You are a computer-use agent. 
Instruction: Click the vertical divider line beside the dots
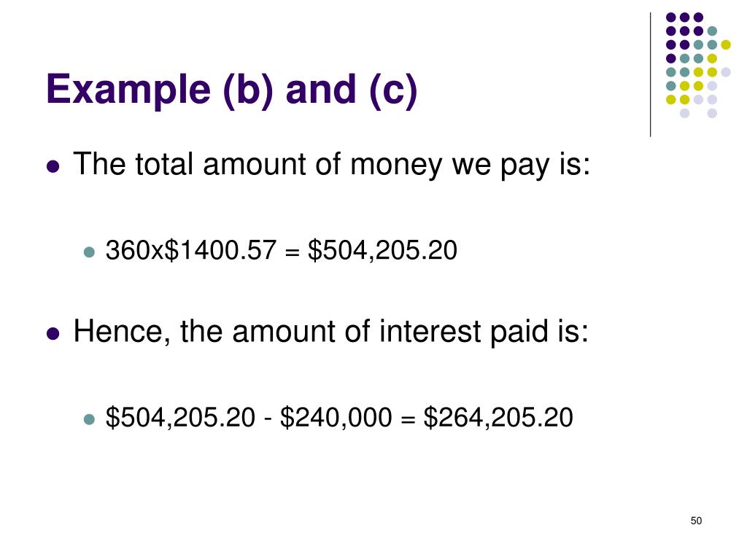coord(650,74)
